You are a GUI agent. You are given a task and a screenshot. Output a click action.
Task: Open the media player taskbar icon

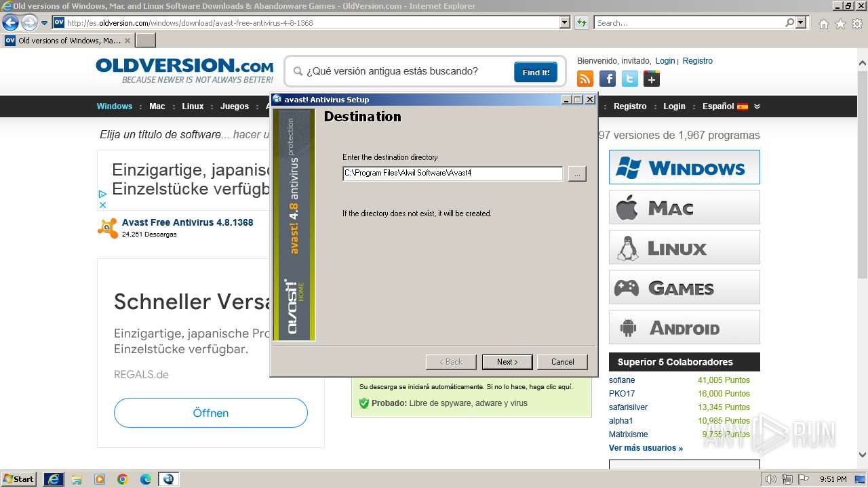click(100, 479)
